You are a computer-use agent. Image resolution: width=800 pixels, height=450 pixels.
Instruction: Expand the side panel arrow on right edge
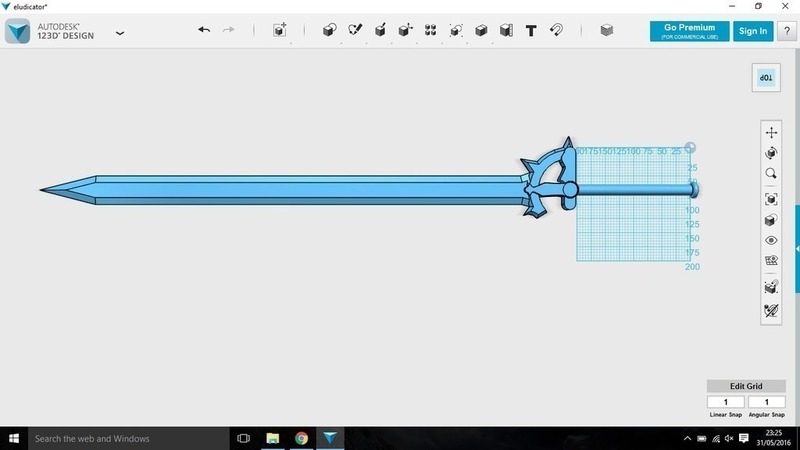[797, 249]
